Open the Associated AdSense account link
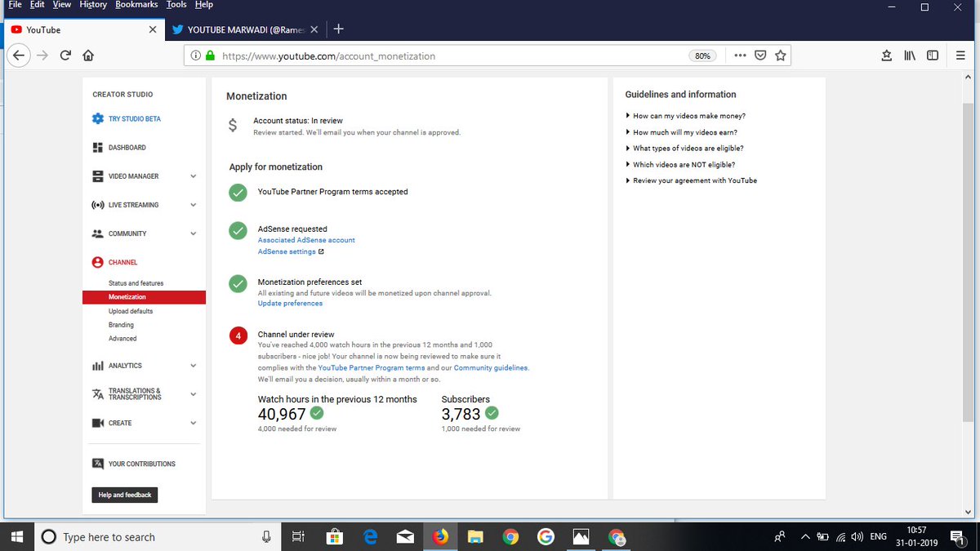 click(x=306, y=240)
